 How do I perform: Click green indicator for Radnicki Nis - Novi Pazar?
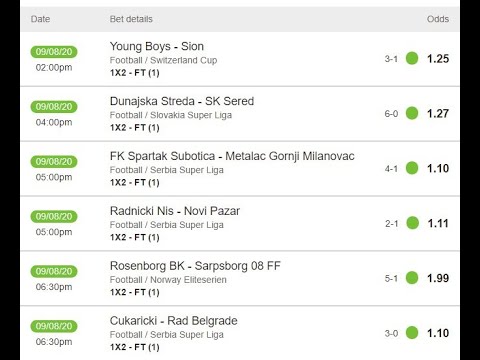pos(412,223)
